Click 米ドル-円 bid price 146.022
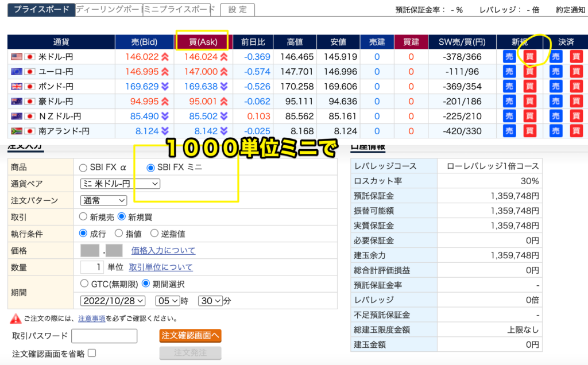Screen dimensions: 588x365 click(x=142, y=57)
